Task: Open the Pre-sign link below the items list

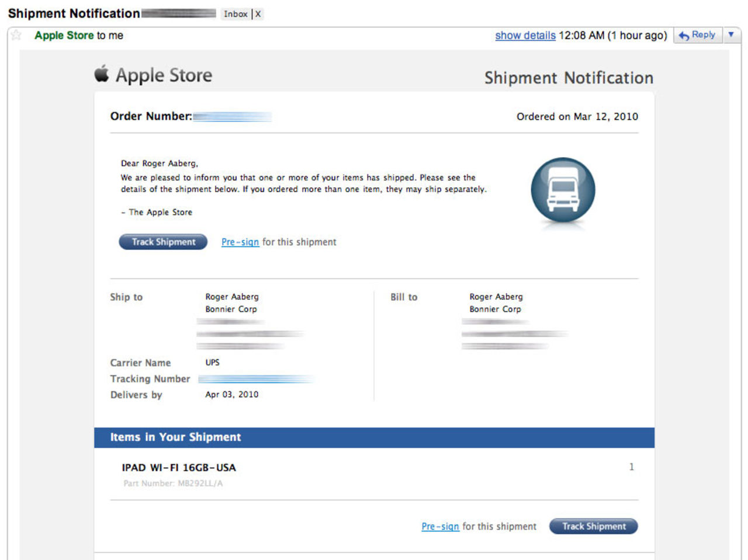Action: 440,526
